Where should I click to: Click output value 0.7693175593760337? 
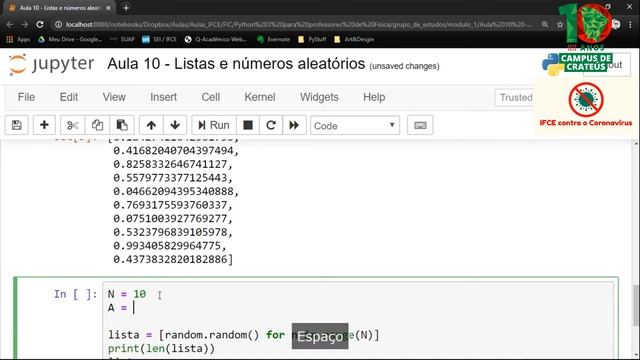click(173, 205)
